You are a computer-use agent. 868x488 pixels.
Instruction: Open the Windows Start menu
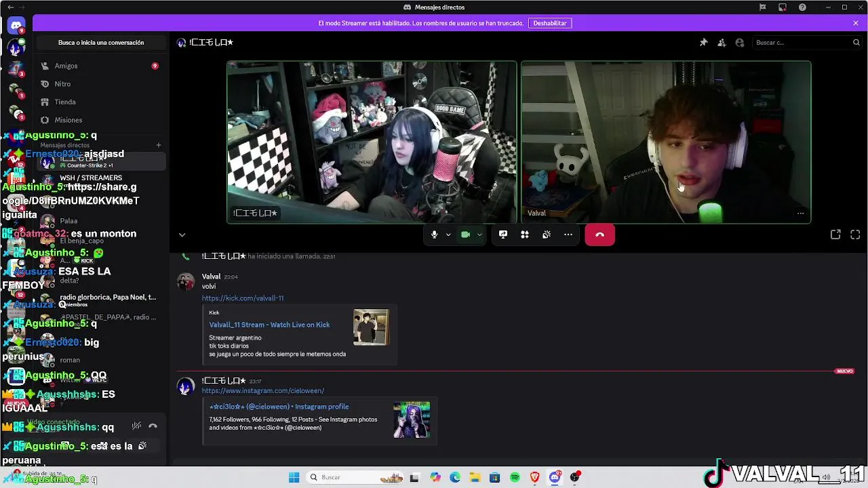(x=294, y=477)
